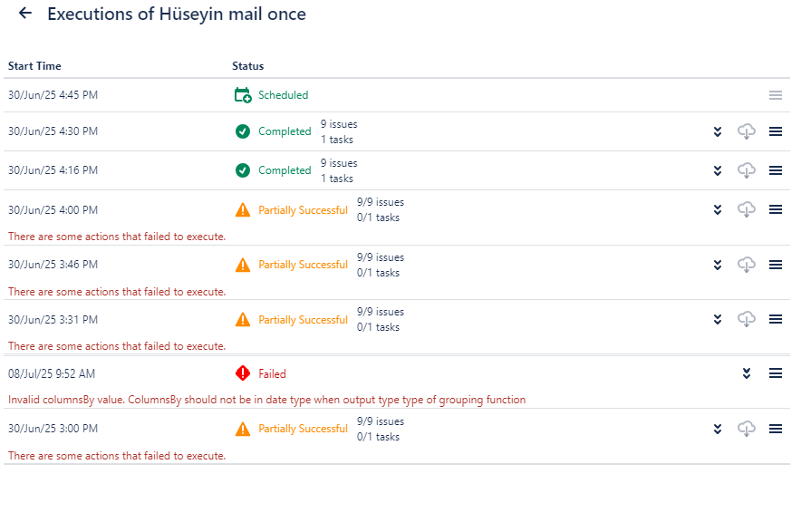Viewport: 801px width, 532px height.
Task: Click the Status column header
Action: pos(248,66)
